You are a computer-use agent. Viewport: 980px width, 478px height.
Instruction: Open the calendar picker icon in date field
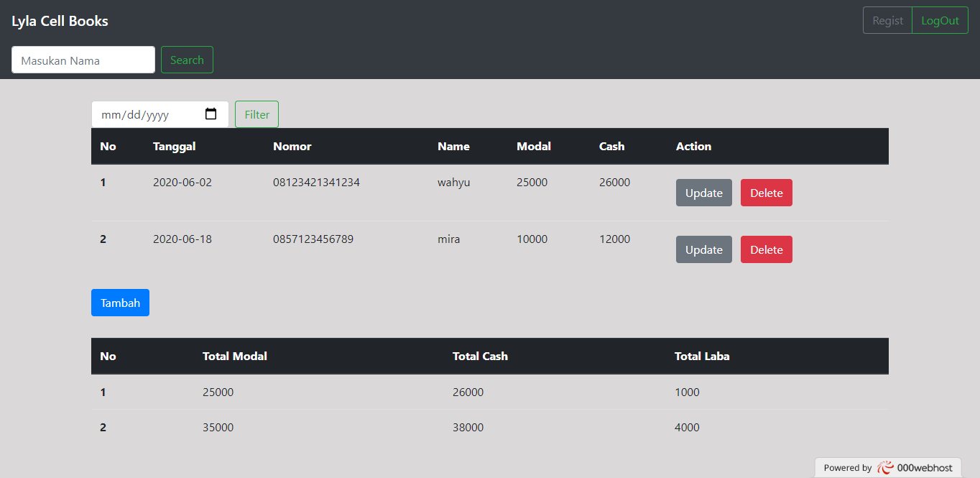211,114
